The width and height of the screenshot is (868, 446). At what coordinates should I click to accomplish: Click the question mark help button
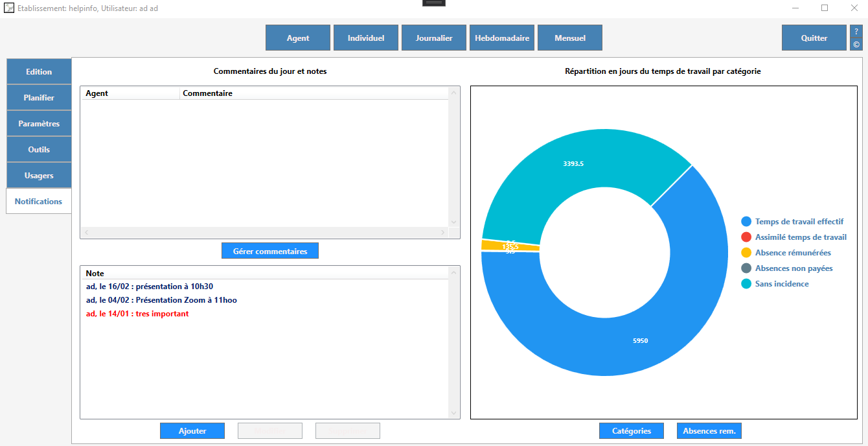pyautogui.click(x=856, y=32)
